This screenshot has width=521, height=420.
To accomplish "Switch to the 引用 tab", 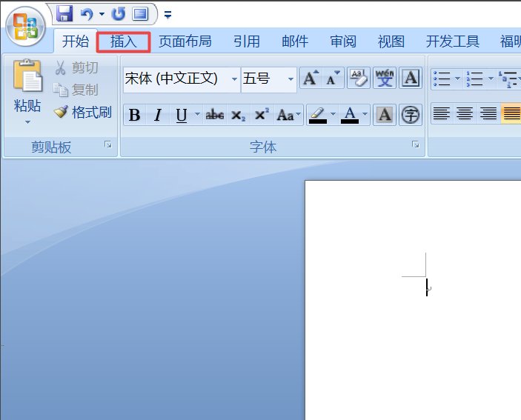I will pos(247,41).
